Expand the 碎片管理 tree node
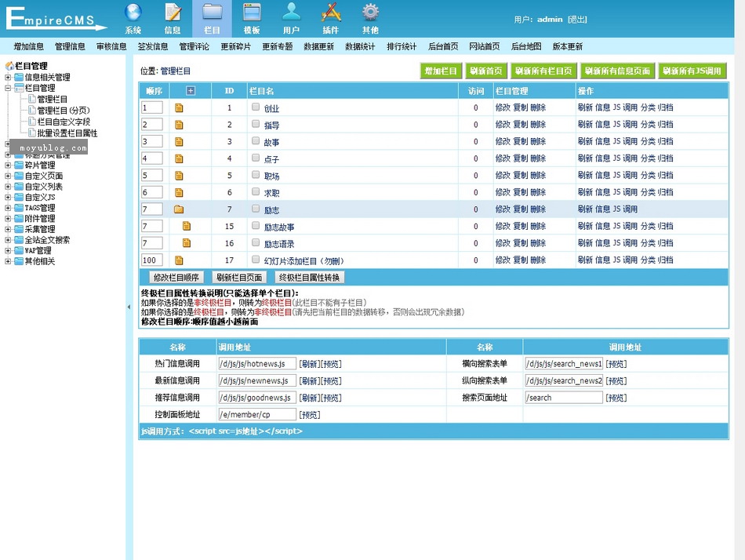Screen dimensions: 745x560 pyautogui.click(x=8, y=165)
